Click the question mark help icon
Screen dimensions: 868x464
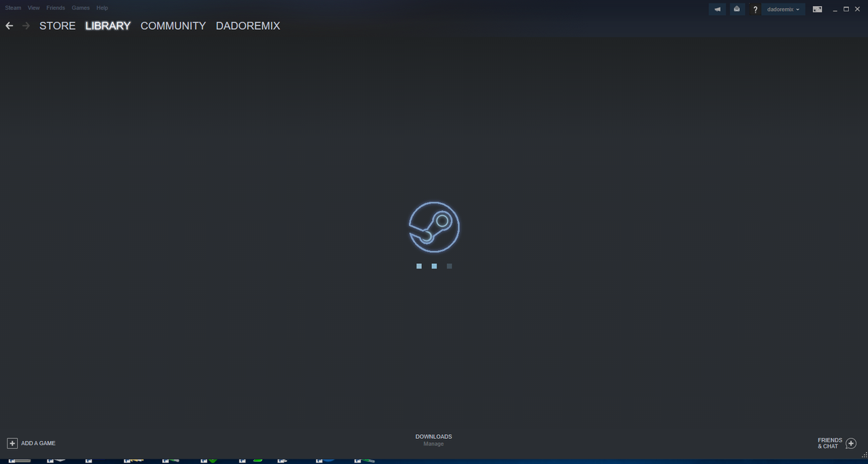pos(755,9)
